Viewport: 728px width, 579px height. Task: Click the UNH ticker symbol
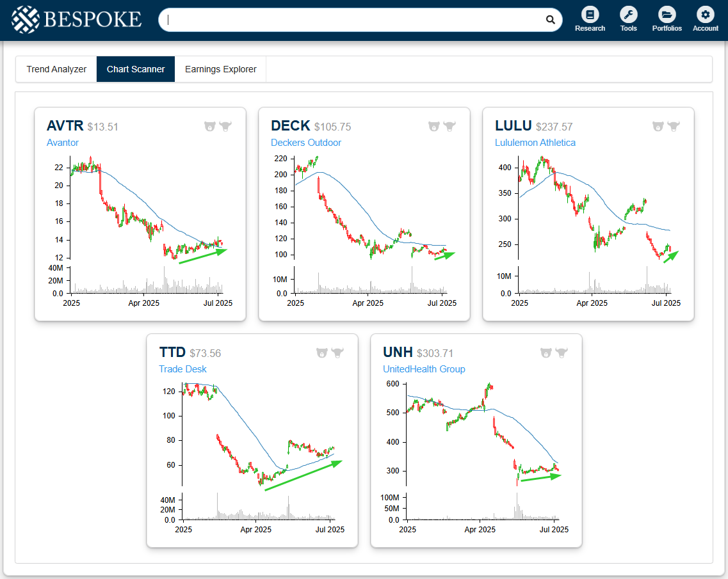(398, 352)
